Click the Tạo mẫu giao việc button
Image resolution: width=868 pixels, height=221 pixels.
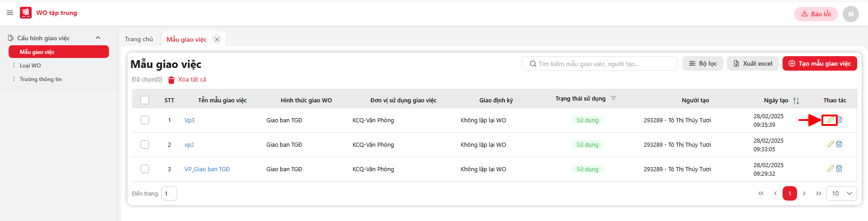pos(820,63)
